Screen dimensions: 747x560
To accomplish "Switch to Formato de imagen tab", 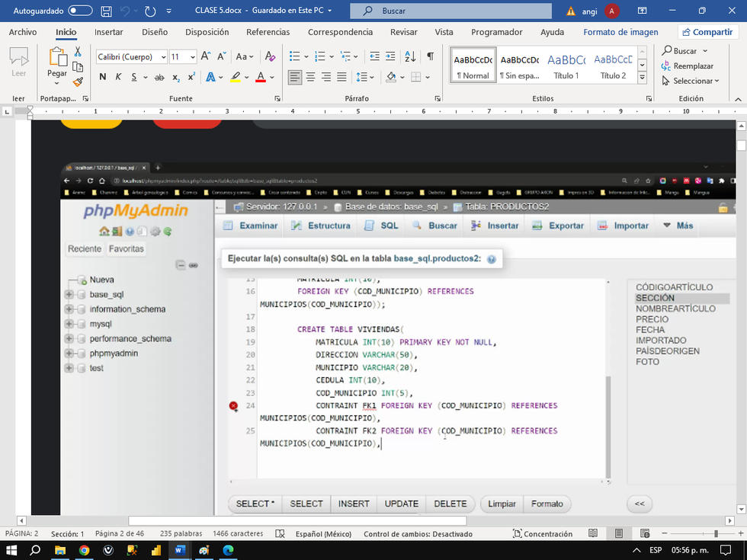I will click(x=620, y=32).
